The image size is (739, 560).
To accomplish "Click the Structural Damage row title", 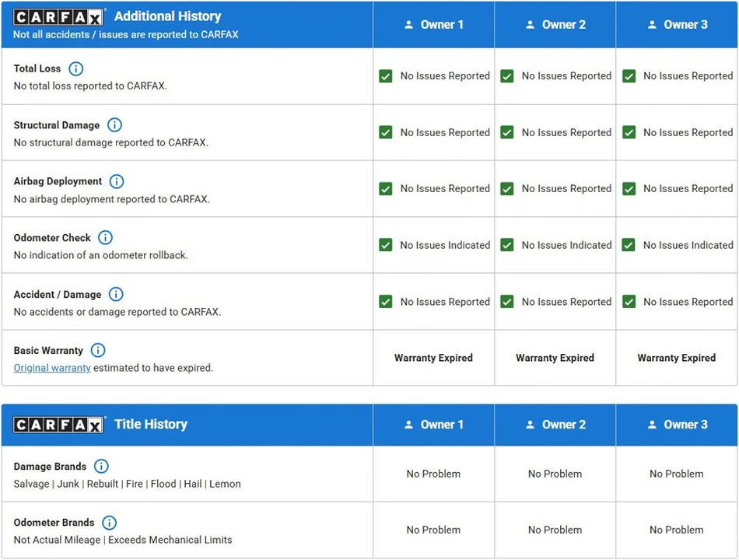I will point(57,125).
